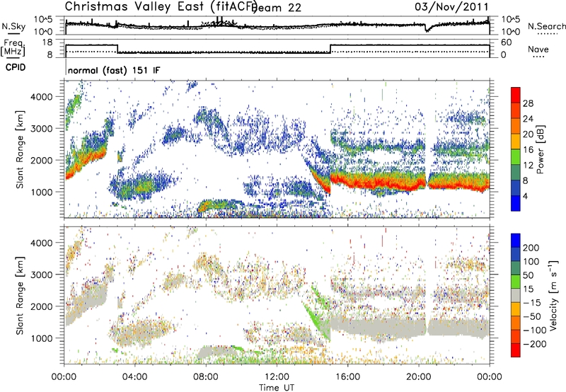Image resolution: width=566 pixels, height=392 pixels.
Task: Click the 'Power [dB]' color bar title
Action: click(x=540, y=149)
